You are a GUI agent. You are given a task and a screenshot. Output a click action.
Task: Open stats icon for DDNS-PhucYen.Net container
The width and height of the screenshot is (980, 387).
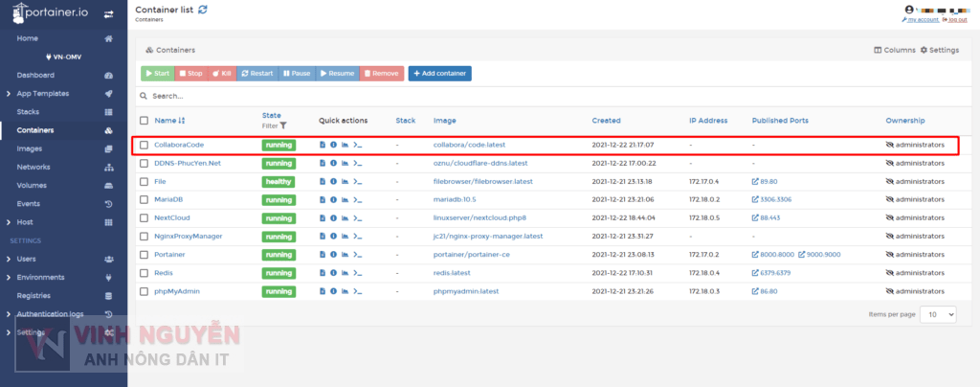345,163
